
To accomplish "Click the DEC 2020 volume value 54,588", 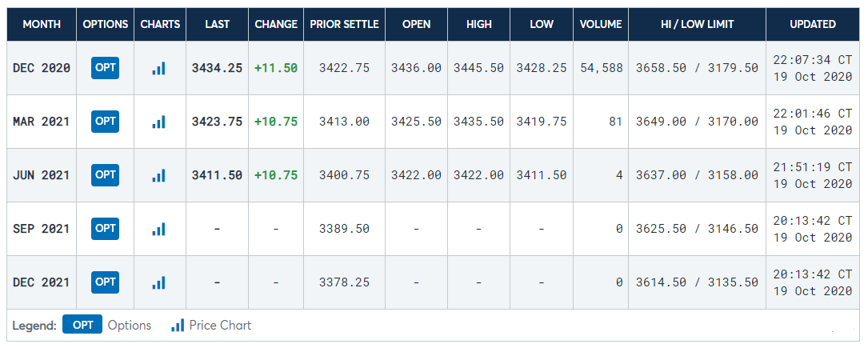I will [602, 68].
